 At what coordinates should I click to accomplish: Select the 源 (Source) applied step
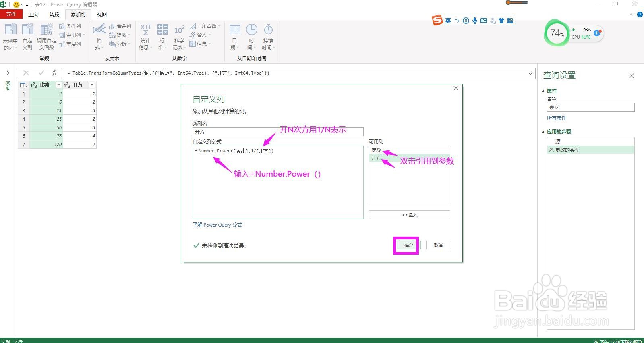click(590, 141)
